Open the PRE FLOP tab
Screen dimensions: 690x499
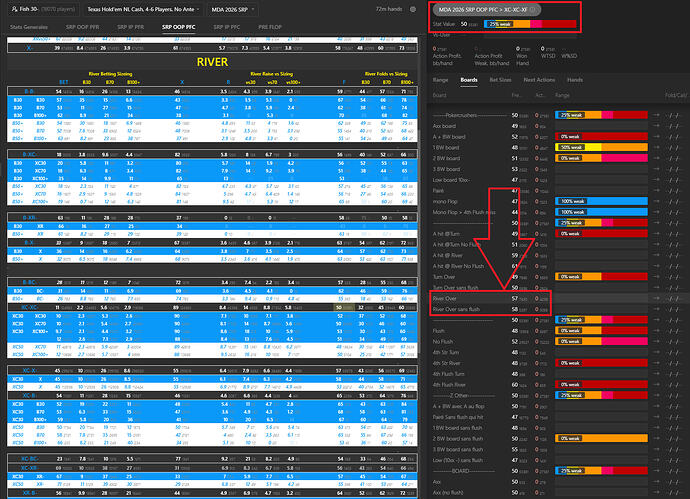tap(270, 27)
